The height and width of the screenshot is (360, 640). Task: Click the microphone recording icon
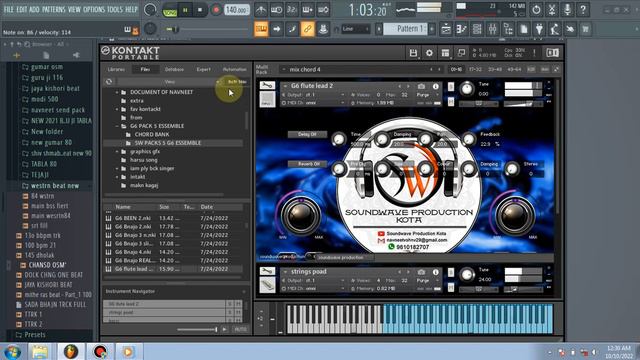coord(567,9)
